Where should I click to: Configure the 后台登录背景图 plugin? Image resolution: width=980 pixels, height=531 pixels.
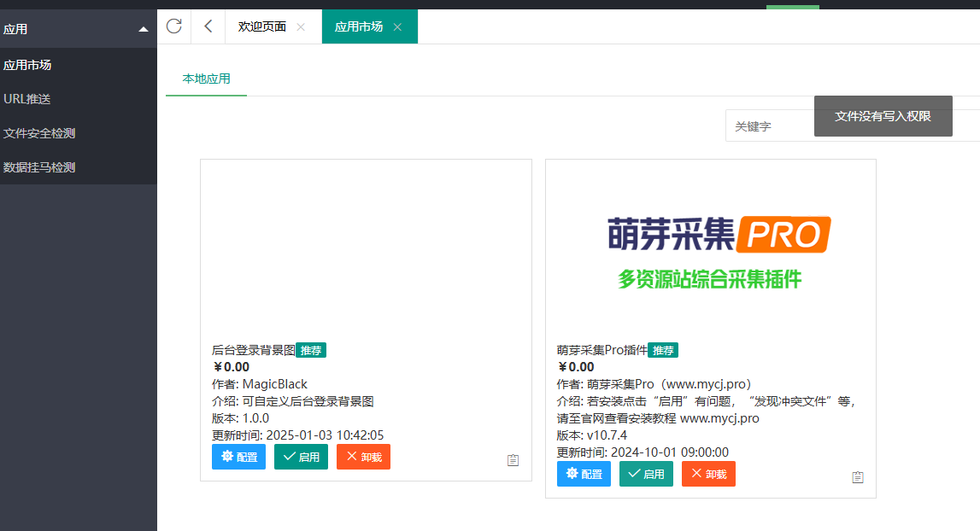pyautogui.click(x=238, y=457)
